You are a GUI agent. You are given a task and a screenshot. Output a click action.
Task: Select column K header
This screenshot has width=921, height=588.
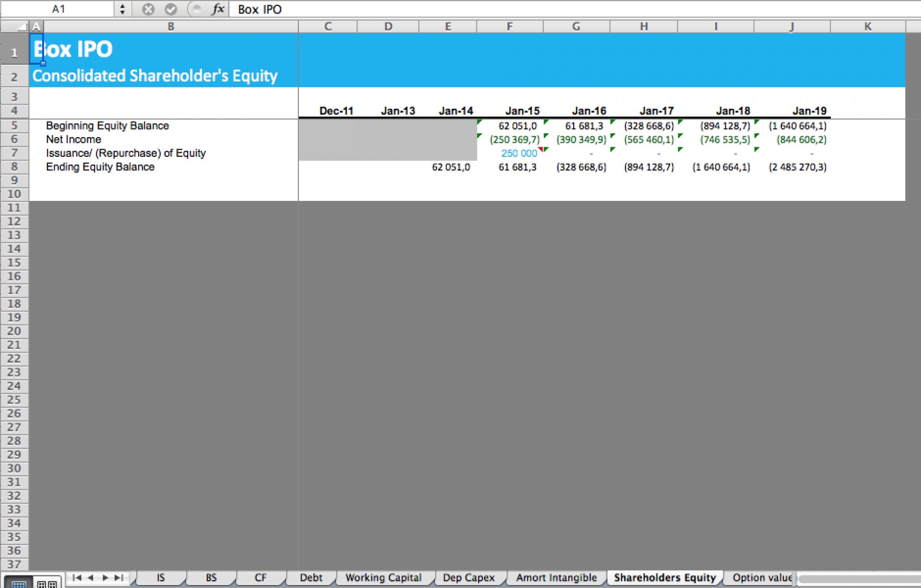tap(868, 27)
